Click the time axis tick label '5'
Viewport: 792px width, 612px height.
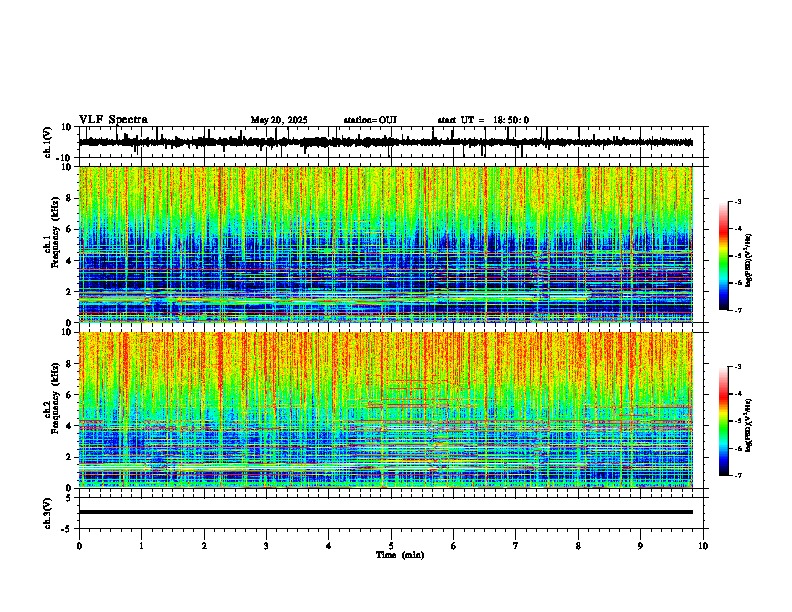(391, 546)
